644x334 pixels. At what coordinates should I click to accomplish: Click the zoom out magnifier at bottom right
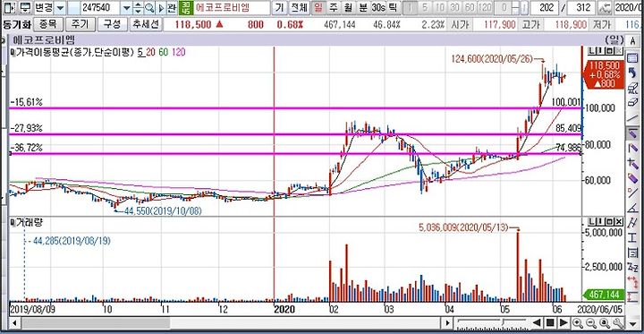pos(592,322)
